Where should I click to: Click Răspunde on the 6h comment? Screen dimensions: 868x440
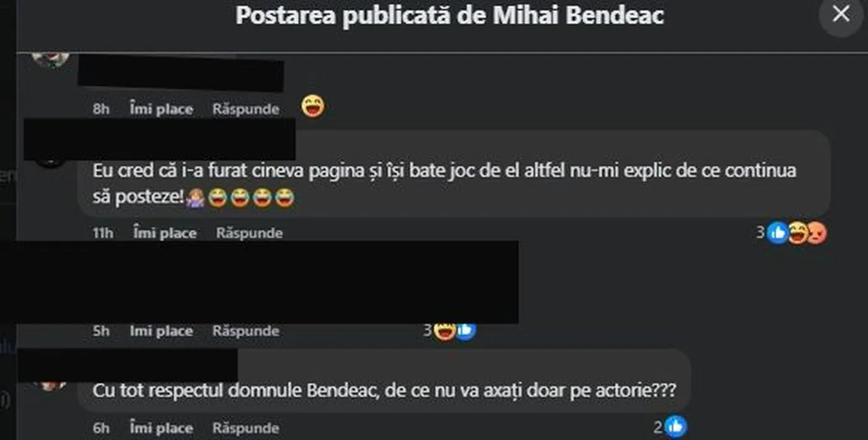[246, 428]
